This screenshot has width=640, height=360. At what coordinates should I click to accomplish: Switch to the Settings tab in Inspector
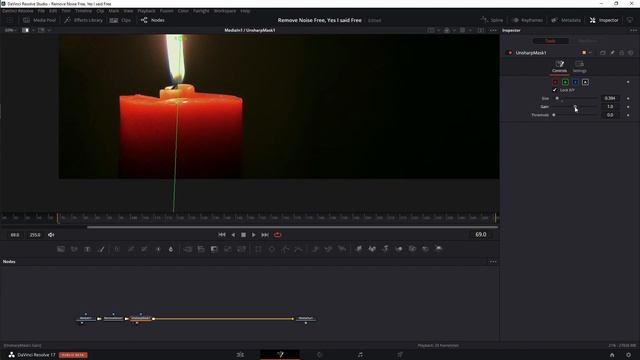pos(579,67)
